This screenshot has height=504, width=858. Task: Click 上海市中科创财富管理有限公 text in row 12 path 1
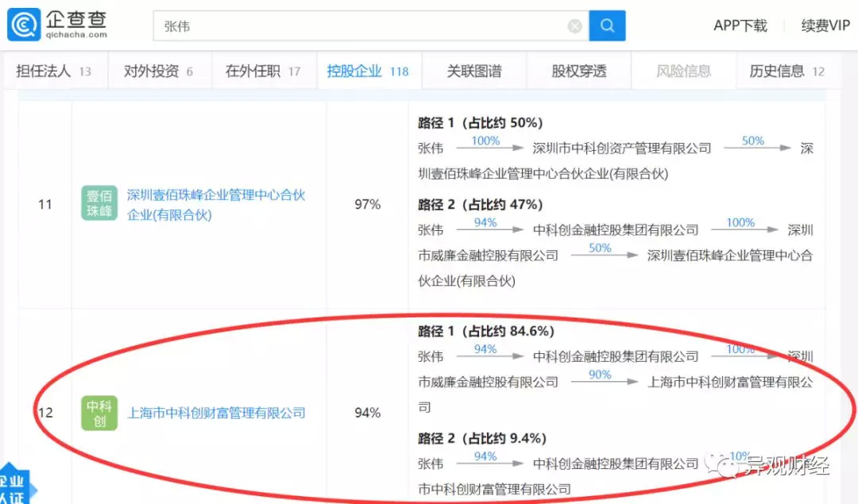point(730,382)
